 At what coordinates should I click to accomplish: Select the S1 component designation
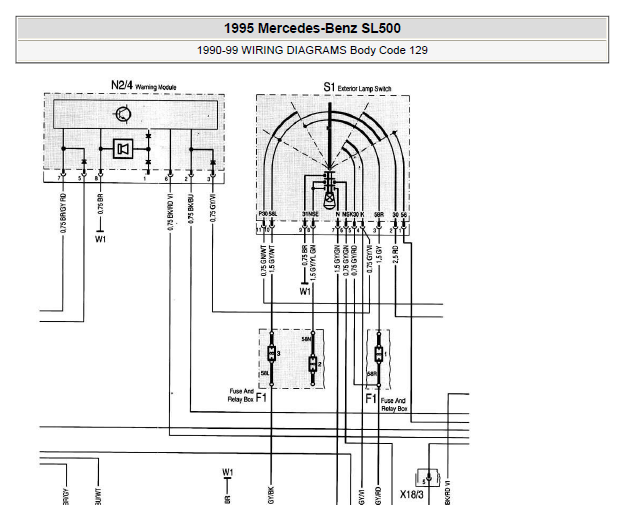(329, 87)
